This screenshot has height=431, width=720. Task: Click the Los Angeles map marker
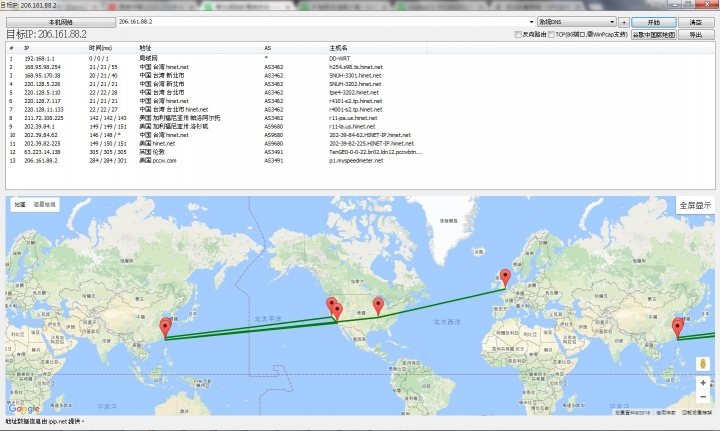point(337,312)
